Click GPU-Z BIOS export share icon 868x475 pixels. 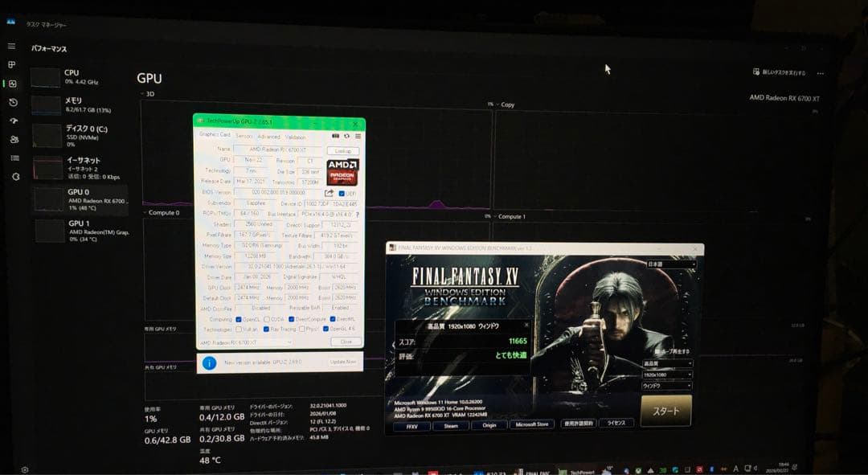(x=329, y=193)
